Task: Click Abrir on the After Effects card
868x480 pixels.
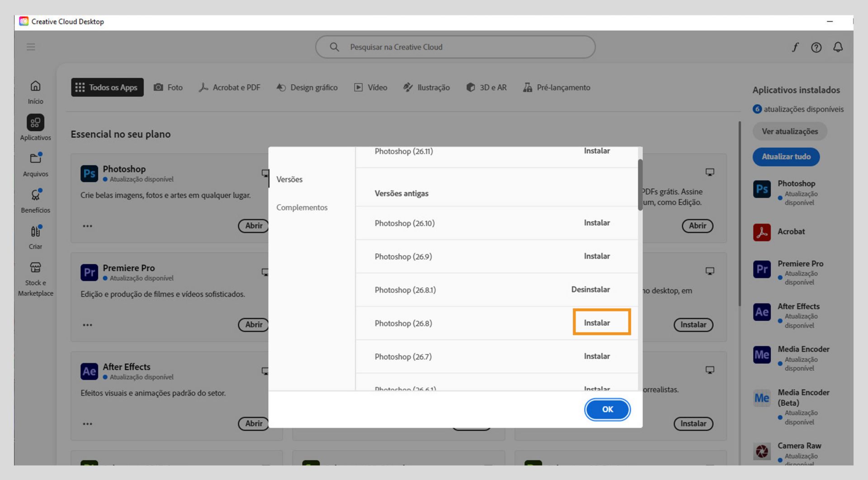Action: (x=254, y=424)
